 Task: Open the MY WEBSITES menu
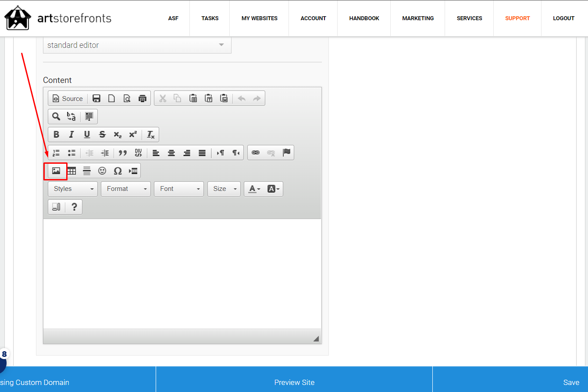point(260,18)
